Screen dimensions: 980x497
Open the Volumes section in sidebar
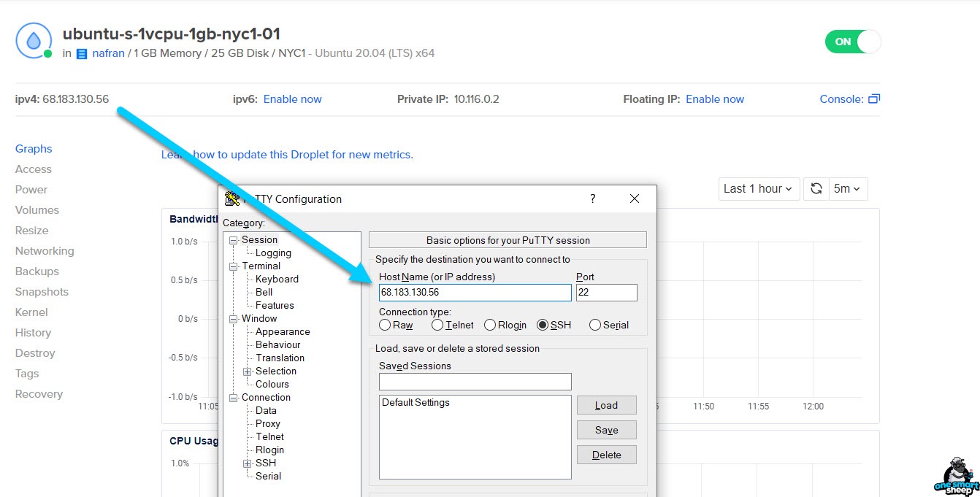pyautogui.click(x=37, y=210)
